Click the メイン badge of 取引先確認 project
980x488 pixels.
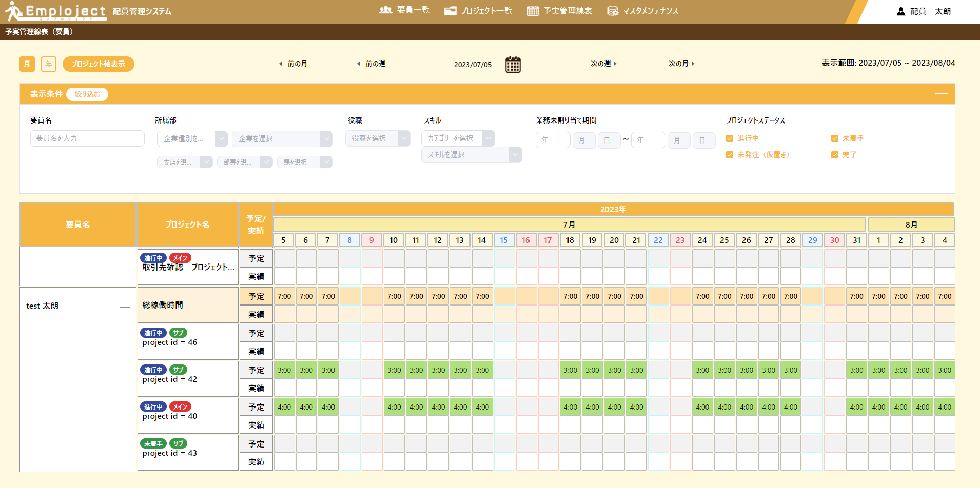click(x=180, y=258)
